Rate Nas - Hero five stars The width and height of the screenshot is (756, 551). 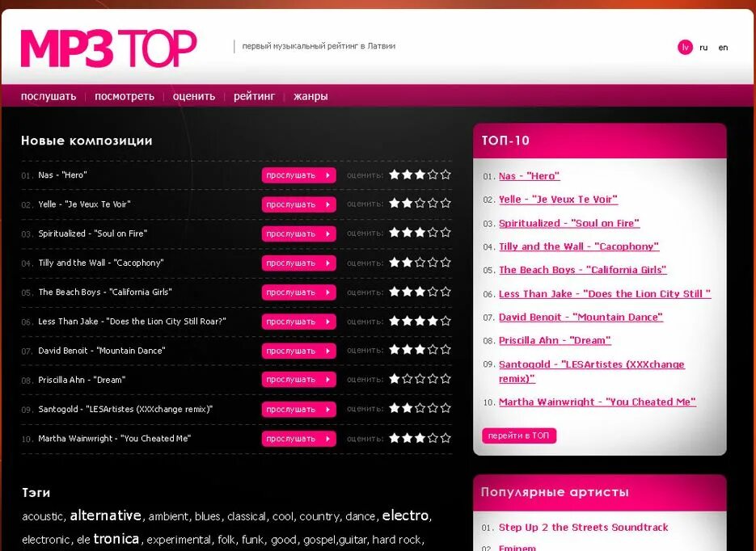pyautogui.click(x=446, y=175)
